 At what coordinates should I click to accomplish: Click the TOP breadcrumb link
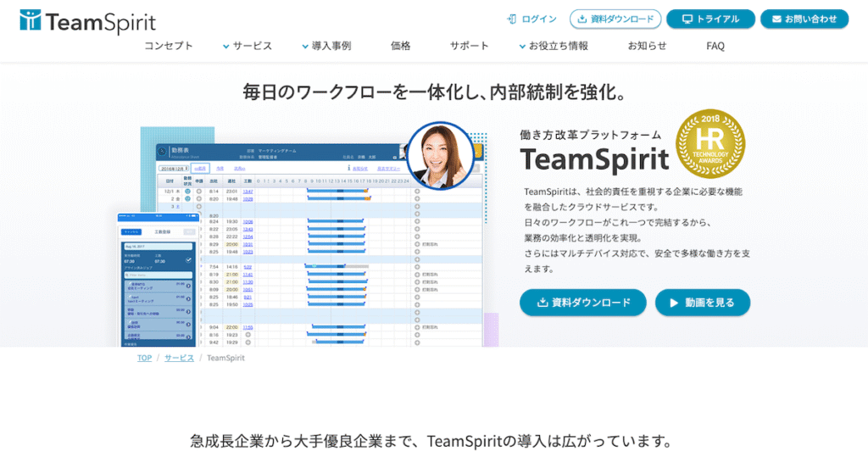tap(145, 358)
